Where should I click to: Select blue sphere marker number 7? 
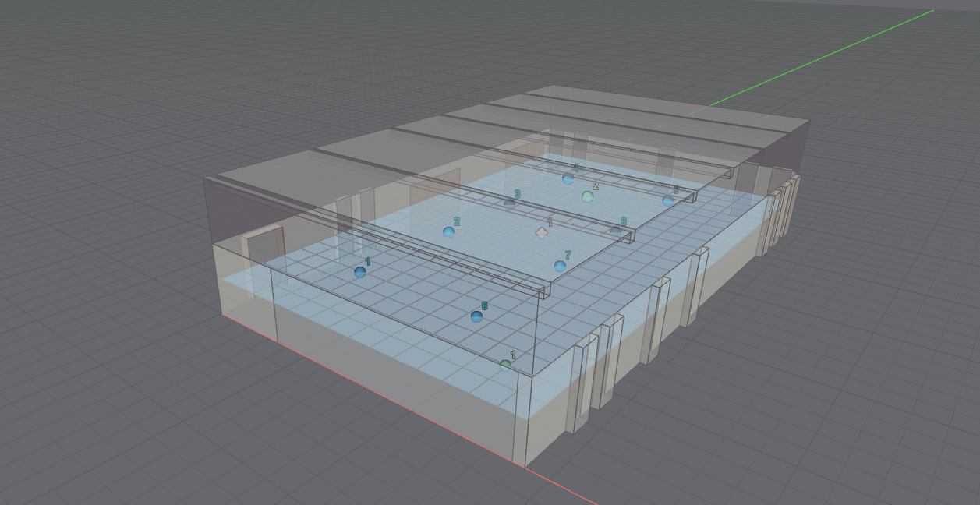(560, 266)
